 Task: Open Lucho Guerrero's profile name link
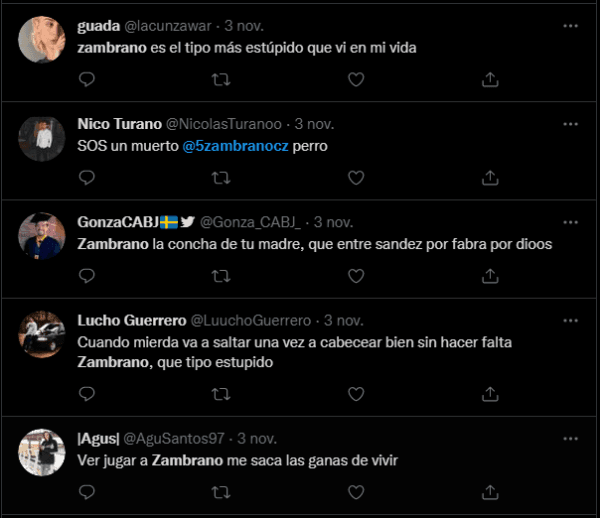[132, 320]
